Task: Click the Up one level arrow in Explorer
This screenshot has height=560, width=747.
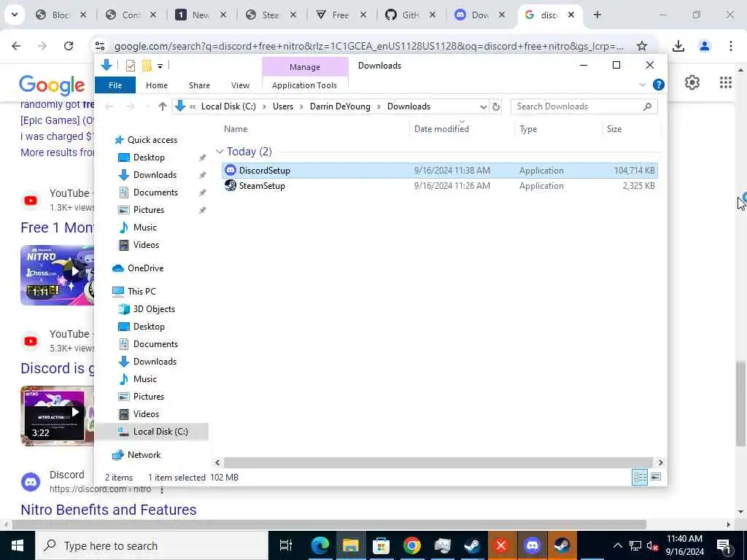Action: point(163,106)
